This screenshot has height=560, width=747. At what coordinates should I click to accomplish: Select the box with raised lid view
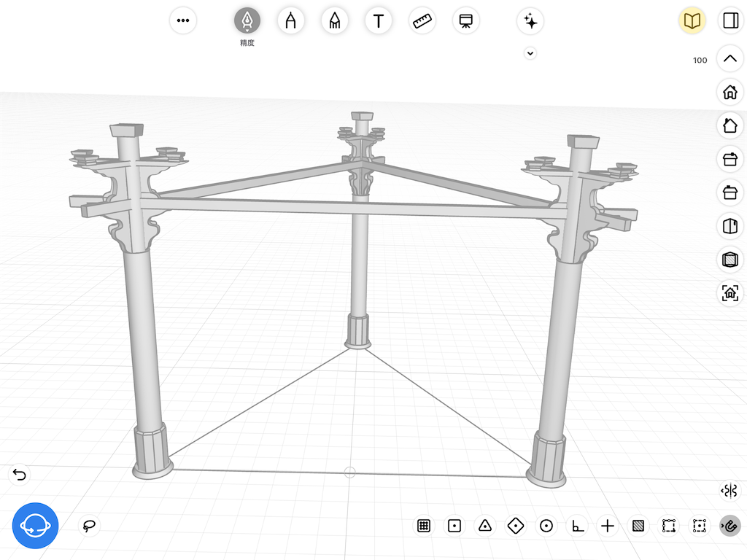tap(729, 158)
